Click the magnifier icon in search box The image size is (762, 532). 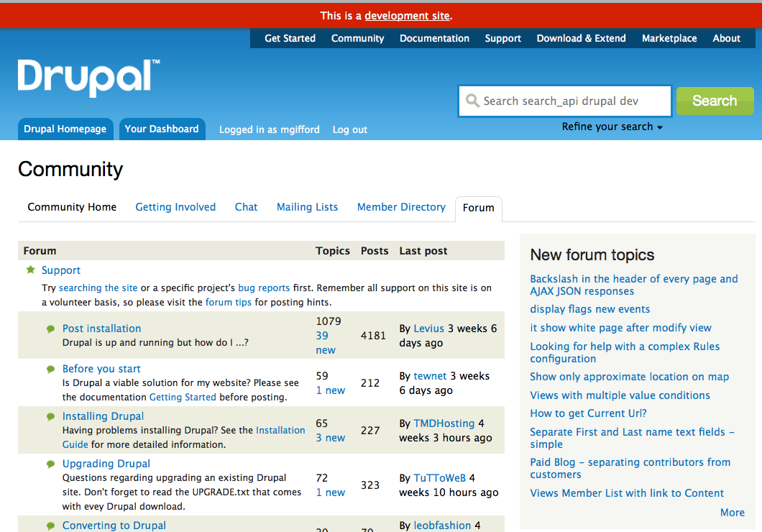pos(472,101)
